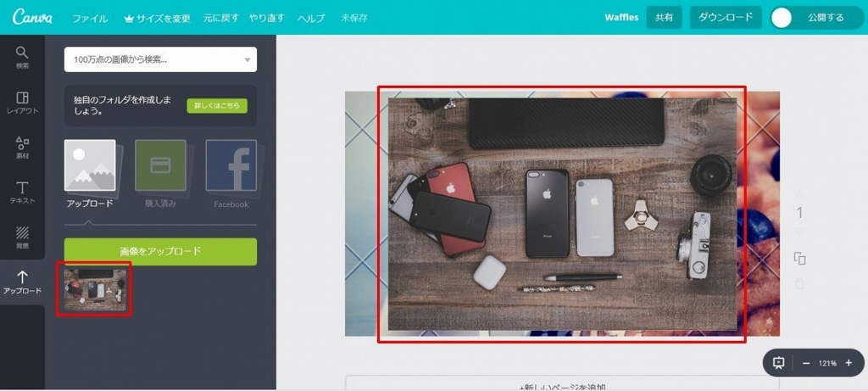Open the 共有 share button
The height and width of the screenshot is (391, 868).
point(665,17)
